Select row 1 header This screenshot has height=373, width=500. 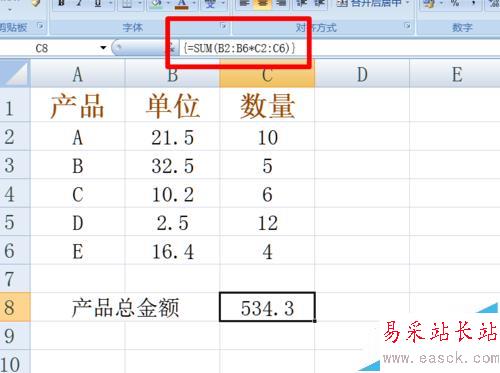click(x=15, y=105)
